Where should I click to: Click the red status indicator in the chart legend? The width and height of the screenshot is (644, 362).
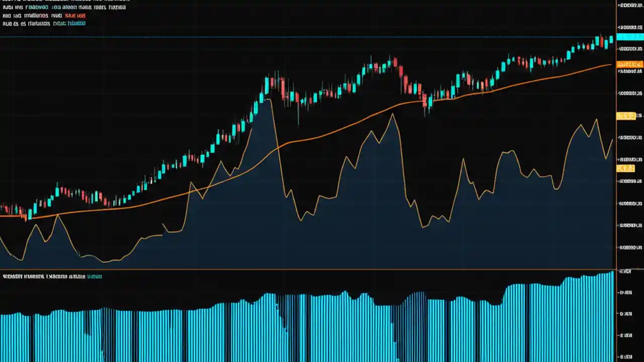74,16
